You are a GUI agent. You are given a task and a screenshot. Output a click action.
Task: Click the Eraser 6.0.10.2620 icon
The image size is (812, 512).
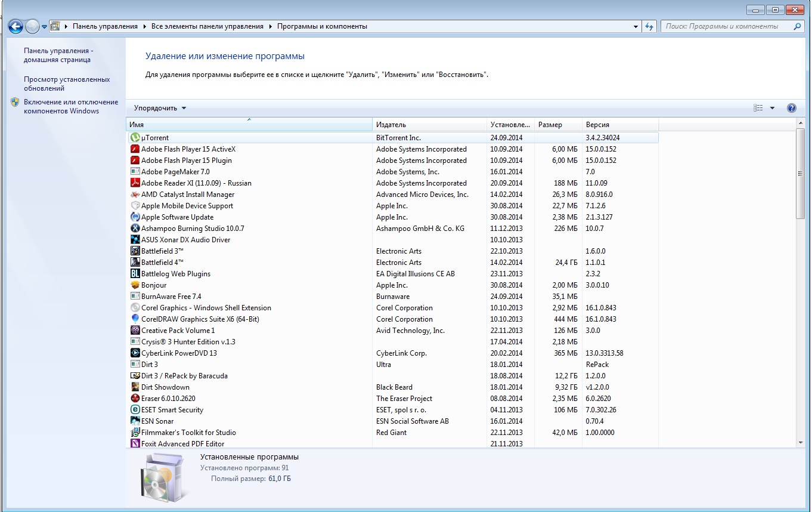pyautogui.click(x=135, y=399)
